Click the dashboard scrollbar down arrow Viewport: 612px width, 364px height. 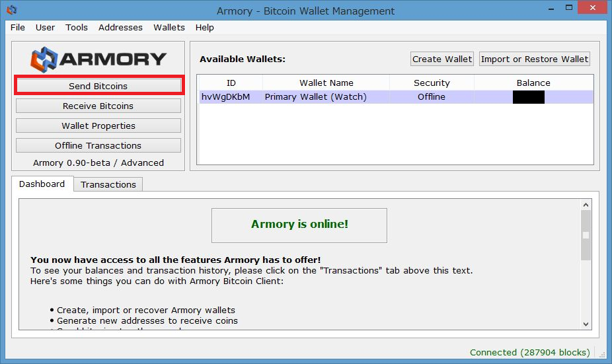click(x=586, y=324)
